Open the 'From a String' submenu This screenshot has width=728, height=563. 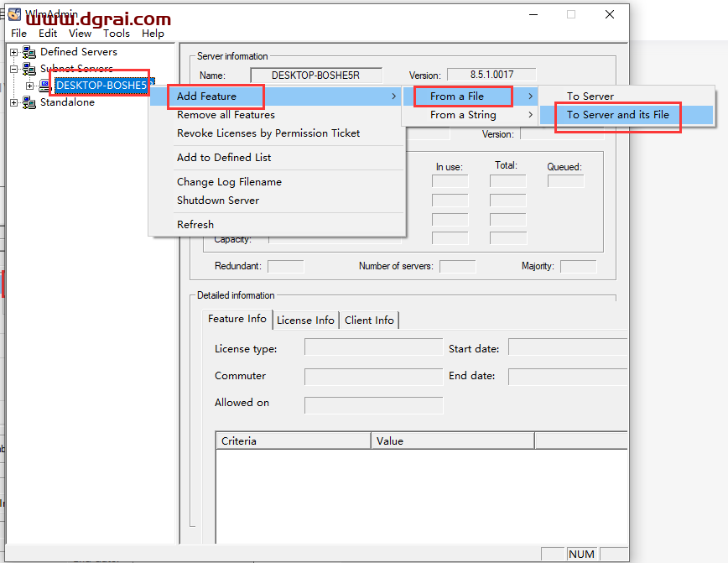click(463, 115)
